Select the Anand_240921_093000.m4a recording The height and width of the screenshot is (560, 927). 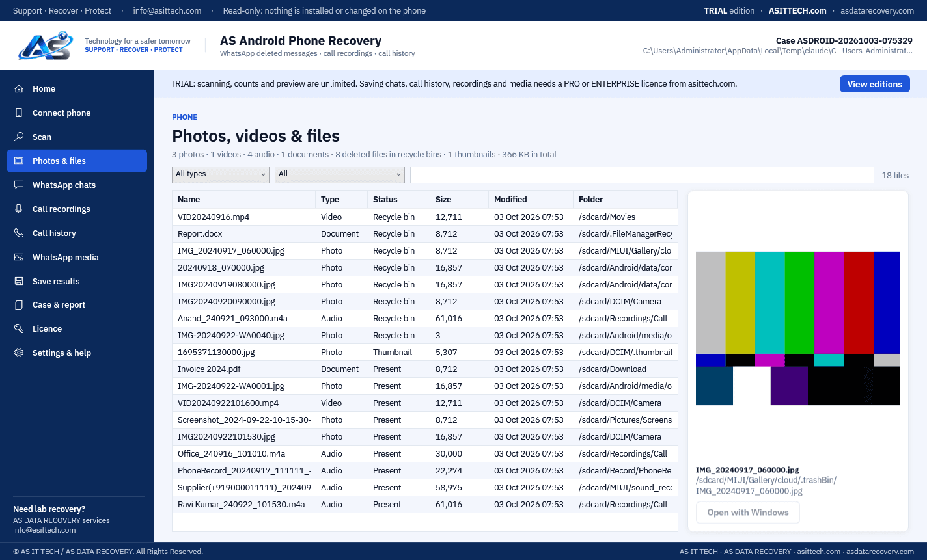[x=424, y=319]
